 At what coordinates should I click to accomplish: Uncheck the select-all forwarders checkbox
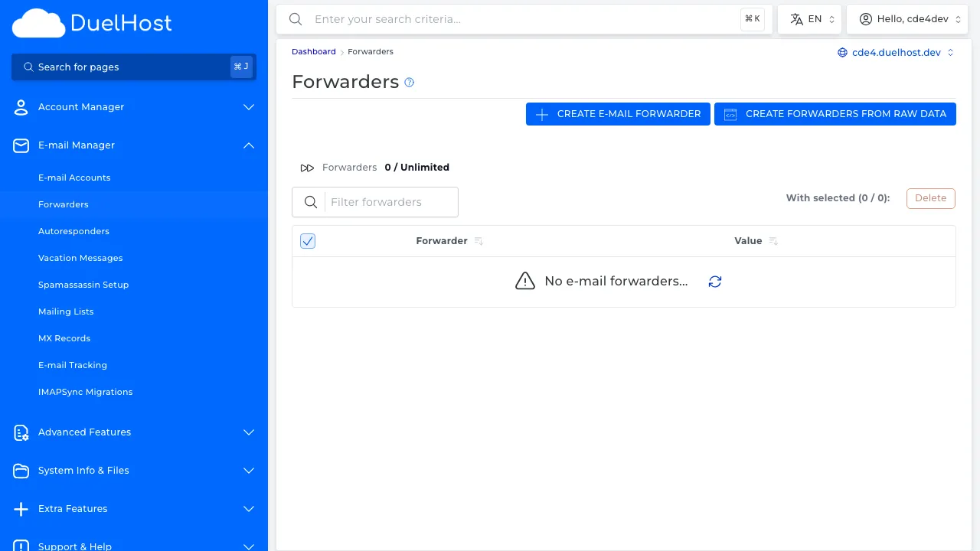click(307, 240)
